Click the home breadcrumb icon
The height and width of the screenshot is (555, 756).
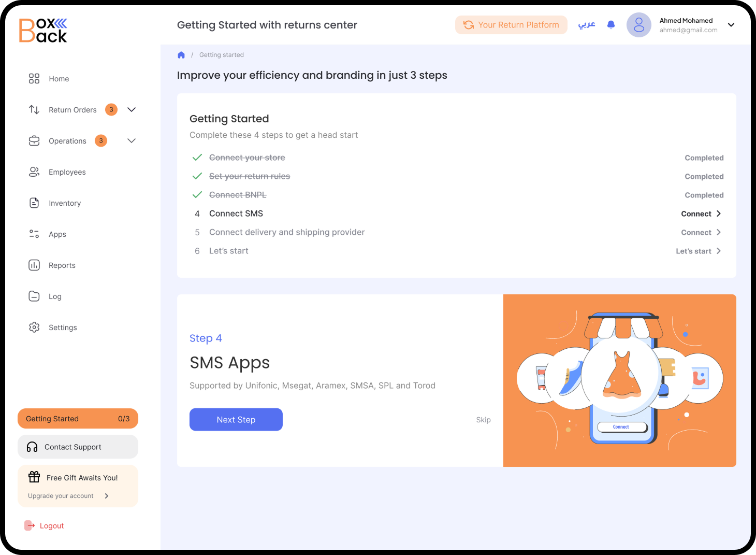(x=181, y=55)
